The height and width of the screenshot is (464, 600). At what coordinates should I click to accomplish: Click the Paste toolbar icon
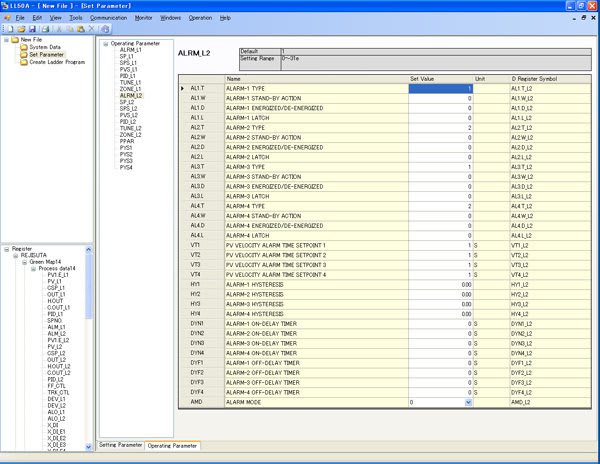(x=81, y=29)
